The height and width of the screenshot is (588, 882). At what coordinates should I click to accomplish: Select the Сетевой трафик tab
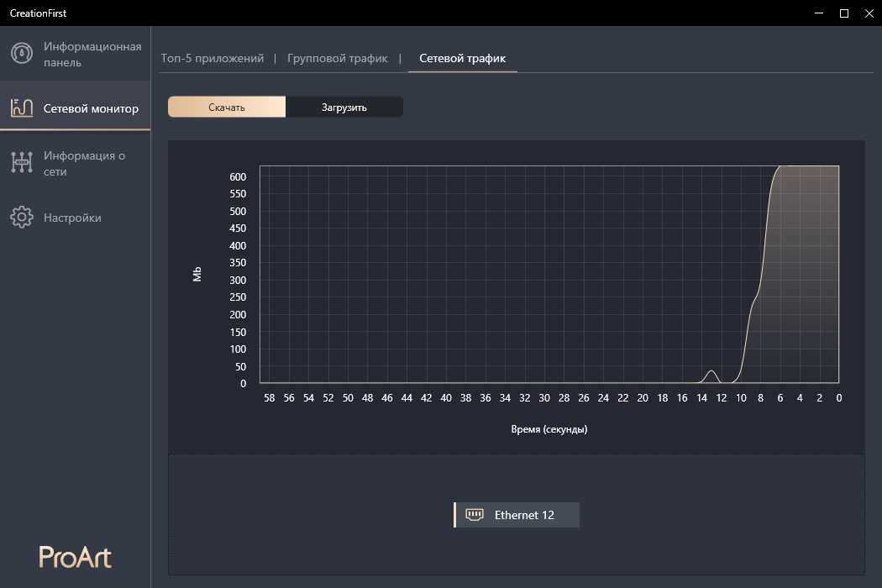pos(462,59)
